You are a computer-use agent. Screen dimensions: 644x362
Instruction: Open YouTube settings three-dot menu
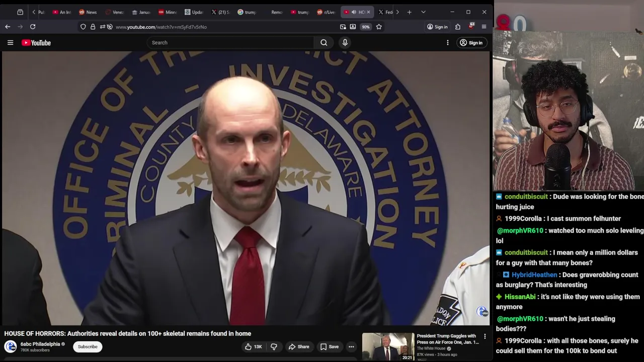pyautogui.click(x=448, y=43)
